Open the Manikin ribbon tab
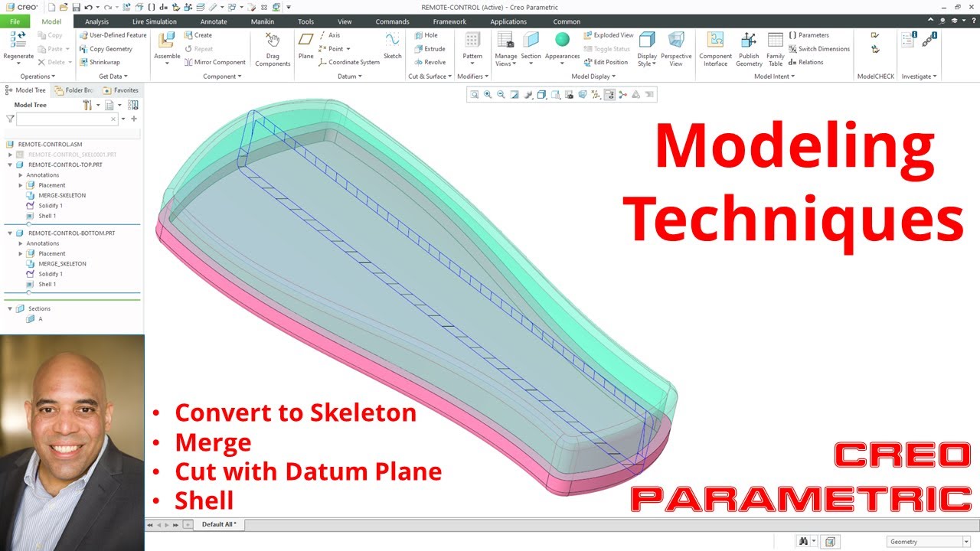Viewport: 980px width, 551px height. point(263,21)
